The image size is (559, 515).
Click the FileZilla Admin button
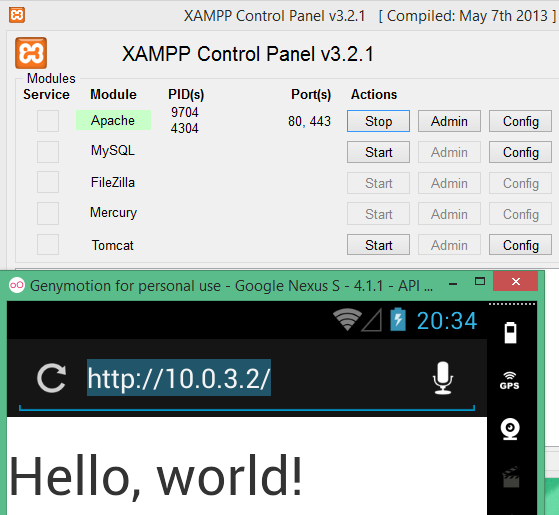tap(449, 183)
